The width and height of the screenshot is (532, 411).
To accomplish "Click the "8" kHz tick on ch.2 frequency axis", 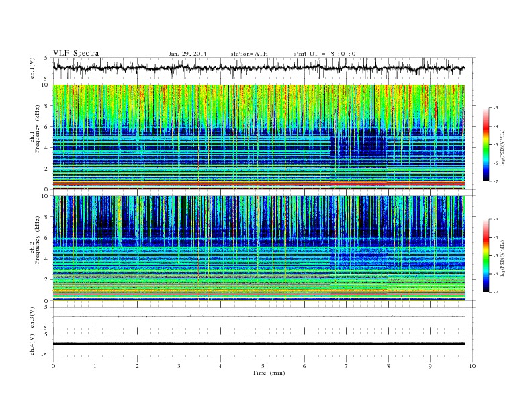I will (x=46, y=217).
